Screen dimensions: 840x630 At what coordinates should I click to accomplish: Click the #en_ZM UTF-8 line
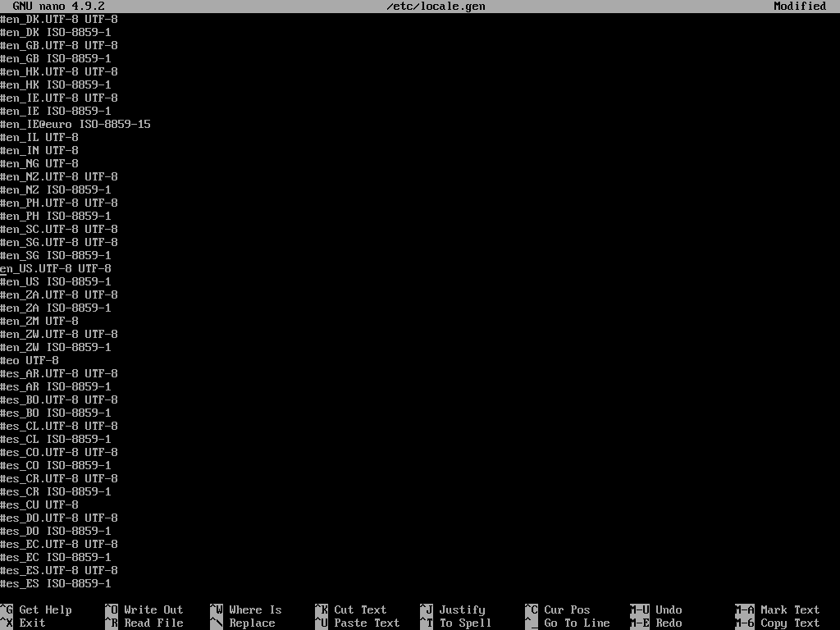(x=39, y=321)
